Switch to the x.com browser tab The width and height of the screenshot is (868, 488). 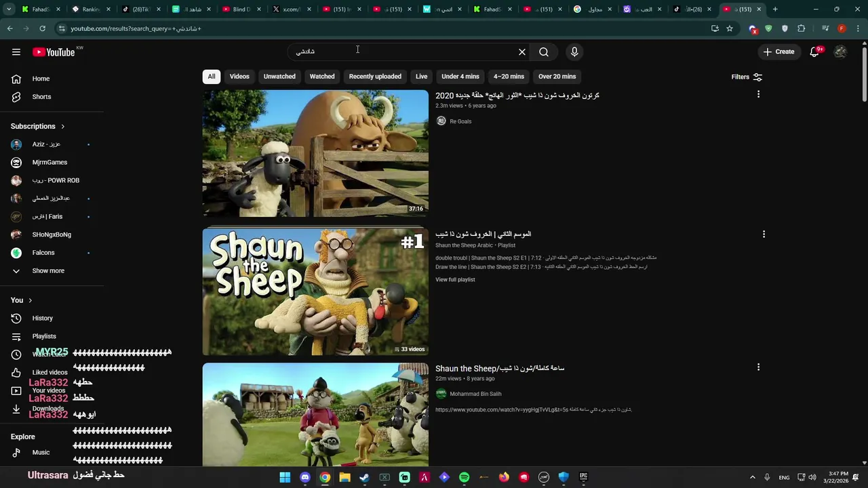(x=291, y=9)
